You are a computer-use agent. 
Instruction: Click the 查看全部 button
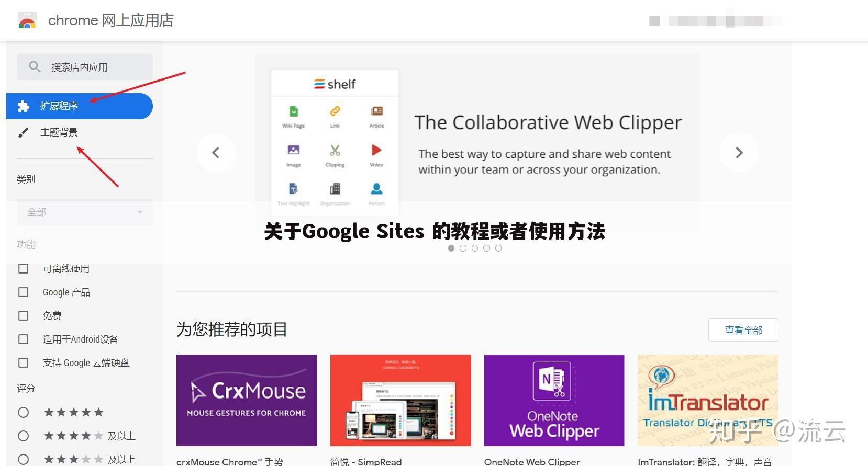743,330
